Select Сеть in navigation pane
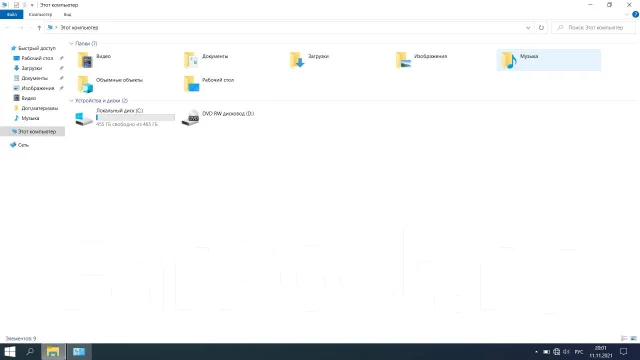 pyautogui.click(x=23, y=145)
